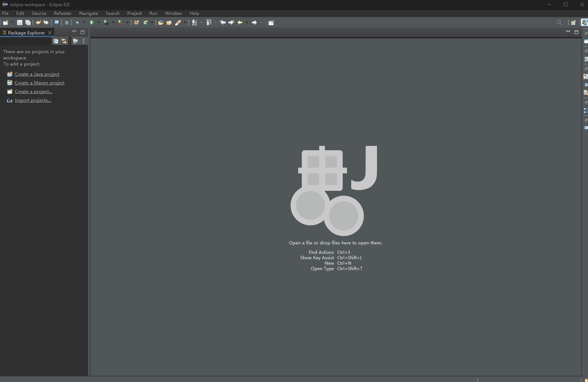Launch the Coverage run icon
The width and height of the screenshot is (588, 382).
[x=106, y=22]
